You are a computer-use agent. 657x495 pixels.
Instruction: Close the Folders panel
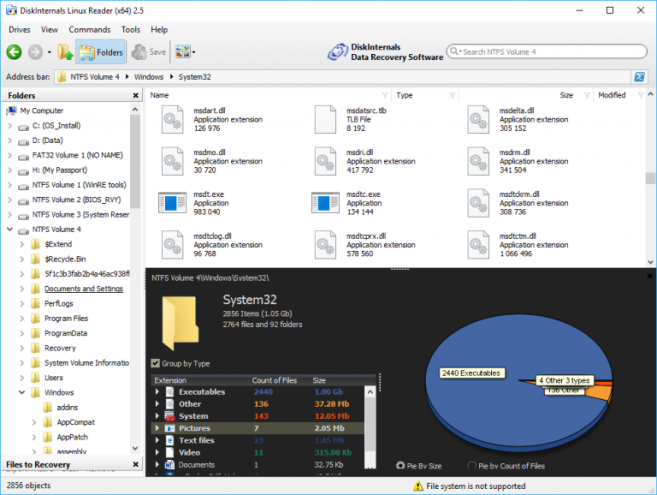[135, 96]
